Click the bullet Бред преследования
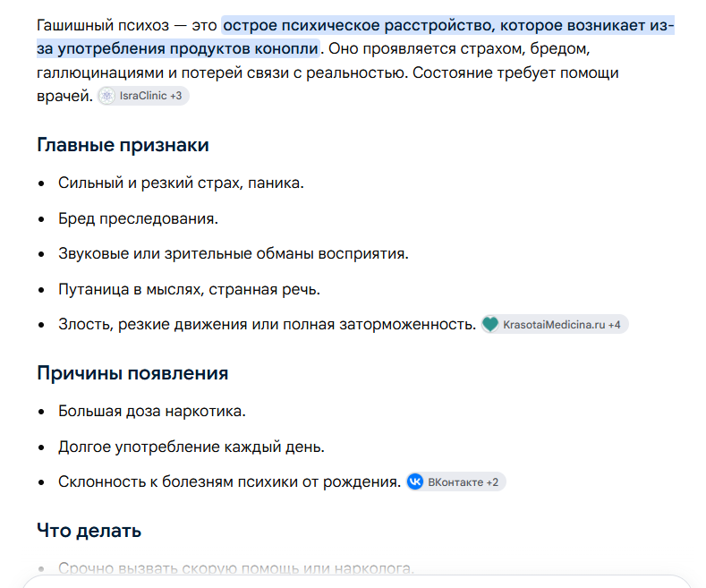This screenshot has height=588, width=706. pos(138,218)
